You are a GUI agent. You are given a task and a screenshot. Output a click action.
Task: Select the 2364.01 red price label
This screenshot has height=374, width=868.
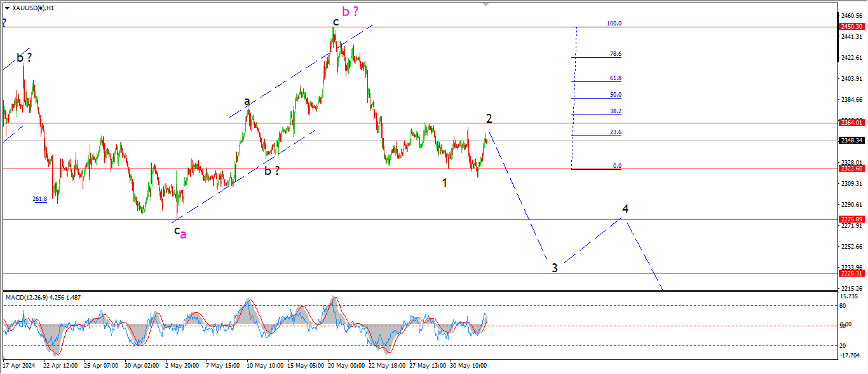(851, 123)
